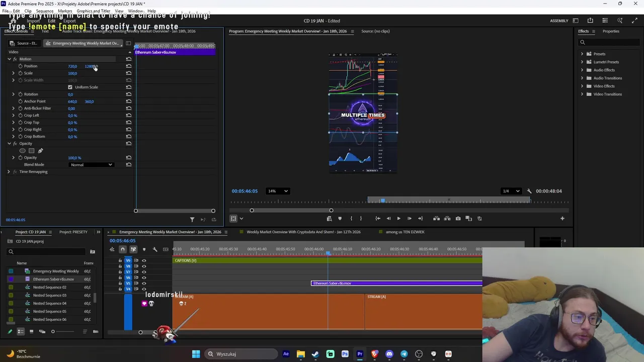The width and height of the screenshot is (644, 362).
Task: Expand the Audio Effects folder
Action: pyautogui.click(x=583, y=70)
